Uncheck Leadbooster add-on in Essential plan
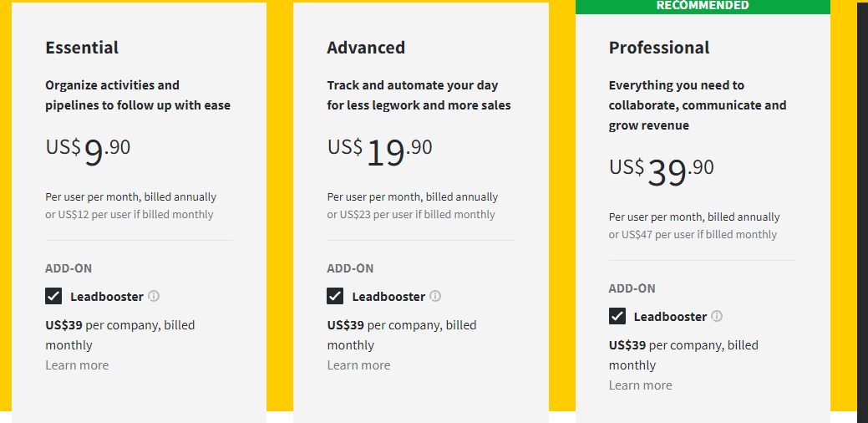This screenshot has height=423, width=868. click(x=53, y=296)
